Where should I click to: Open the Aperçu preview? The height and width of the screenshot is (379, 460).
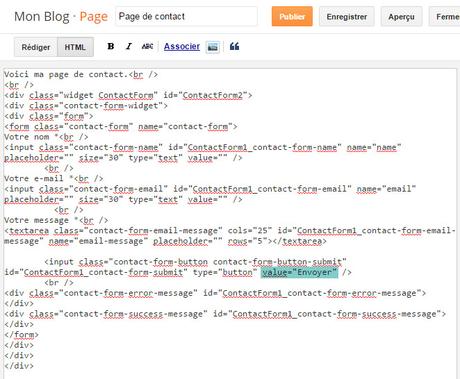tap(401, 16)
